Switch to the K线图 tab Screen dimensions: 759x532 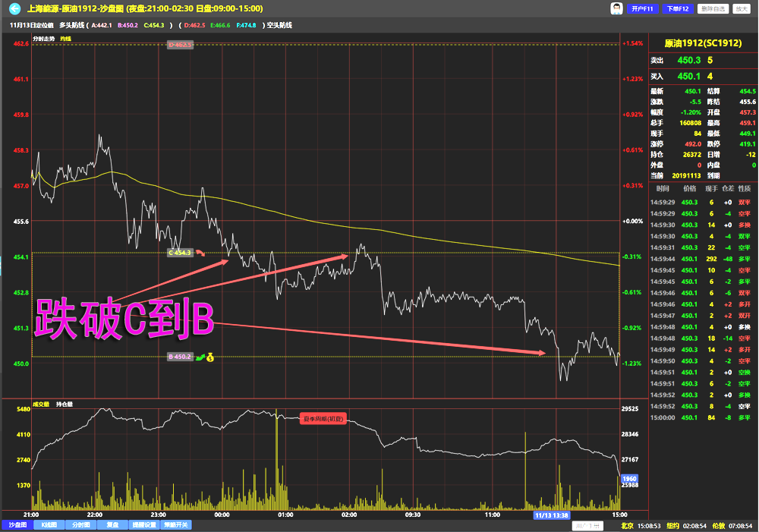click(x=48, y=524)
